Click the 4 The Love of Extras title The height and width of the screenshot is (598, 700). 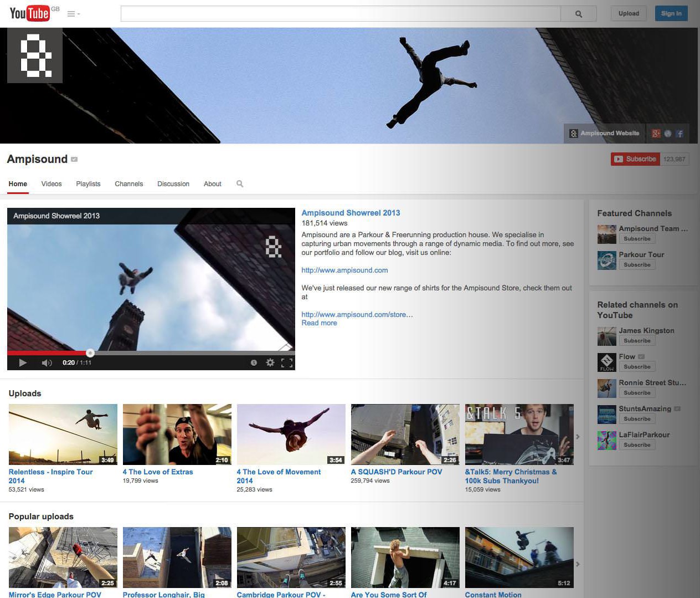point(158,472)
